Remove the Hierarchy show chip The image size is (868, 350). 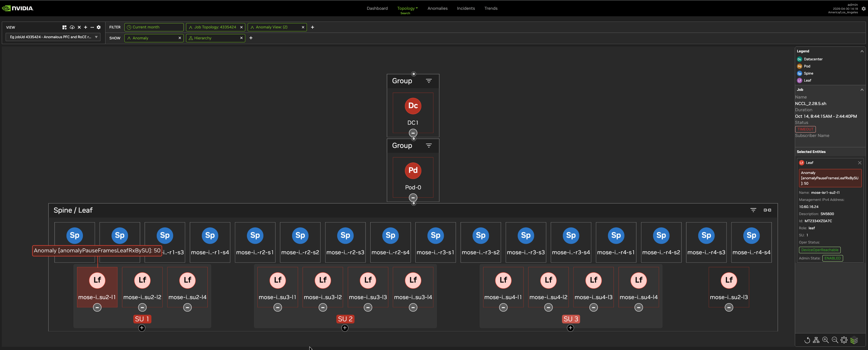[x=241, y=38]
